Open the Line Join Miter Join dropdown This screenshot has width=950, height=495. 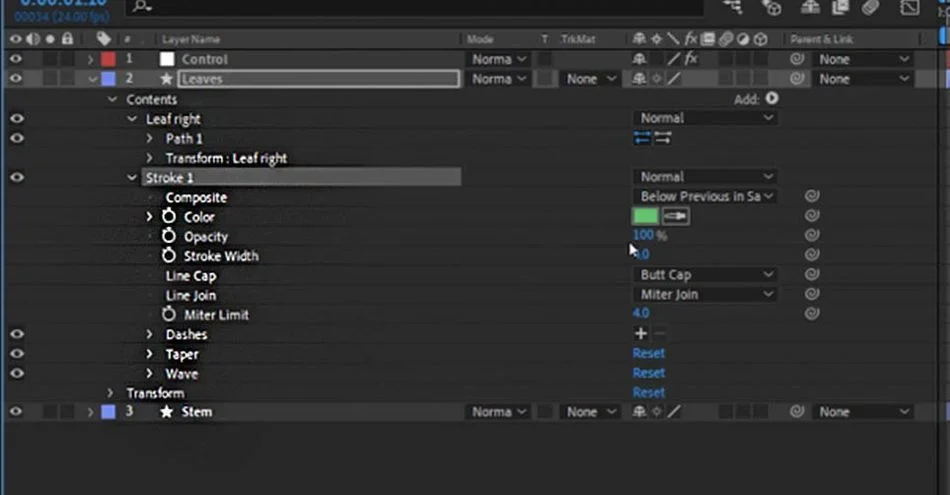706,294
